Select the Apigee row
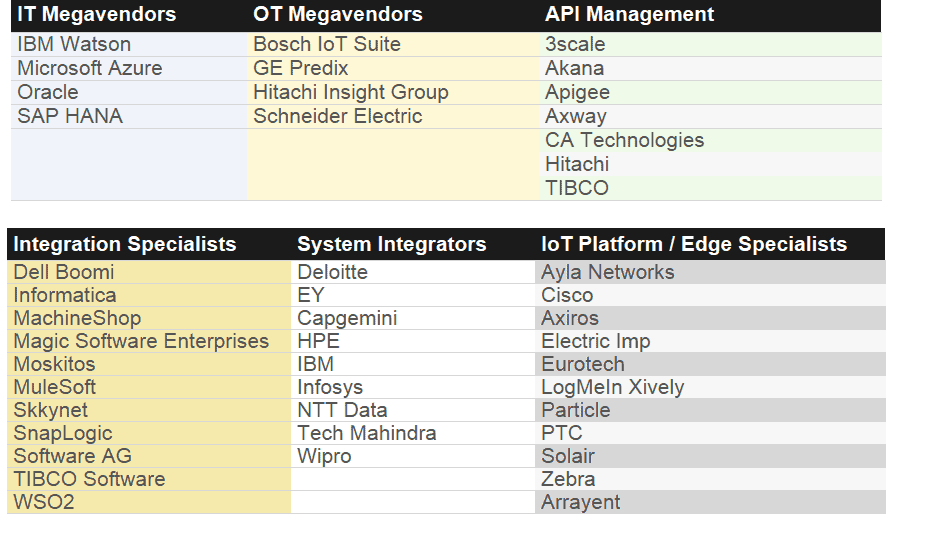 click(x=577, y=92)
